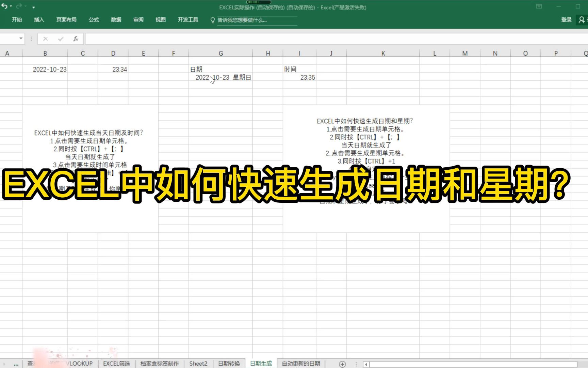588x368 pixels.
Task: Switch to the Sheet2 sheet tab
Action: 198,364
